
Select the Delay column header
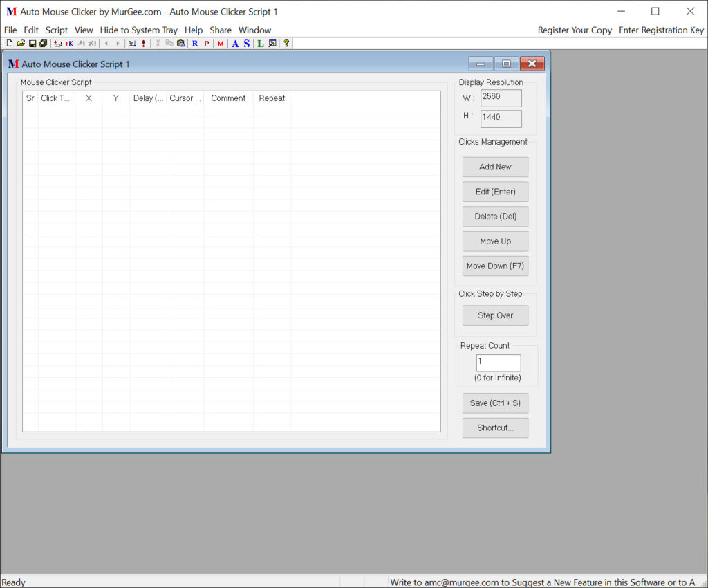[x=148, y=98]
